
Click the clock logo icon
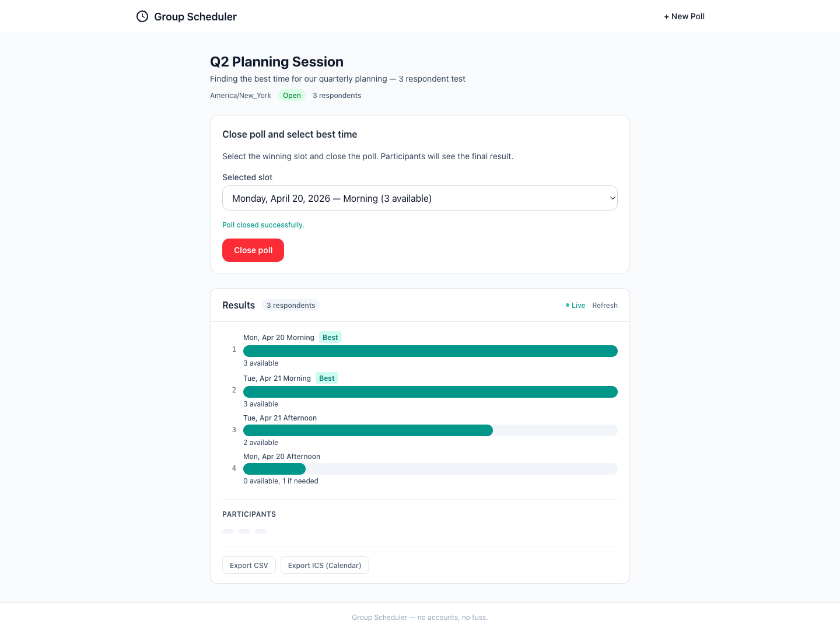(142, 16)
